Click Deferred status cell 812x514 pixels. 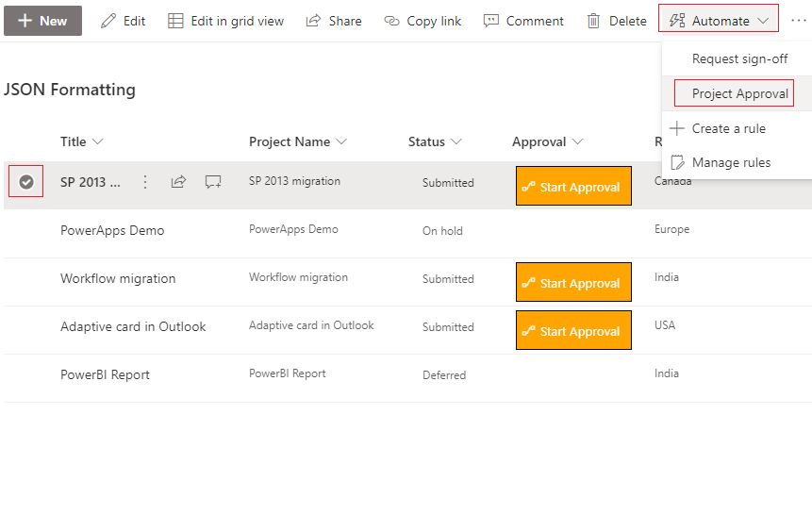[444, 375]
